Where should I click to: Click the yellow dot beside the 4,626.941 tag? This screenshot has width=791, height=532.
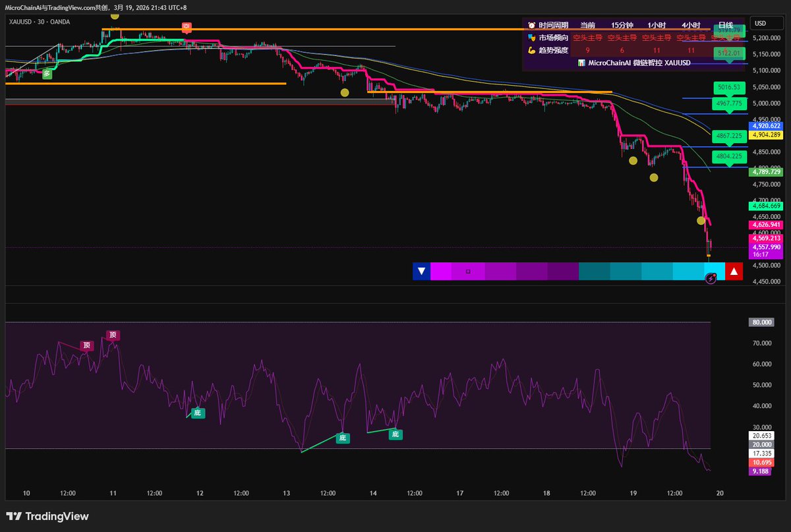coord(701,220)
